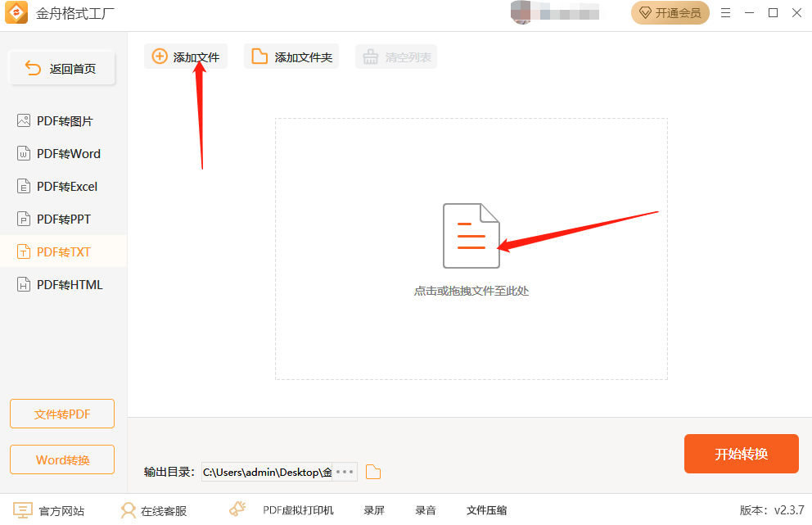Open the hamburger menu in title bar

pyautogui.click(x=725, y=13)
